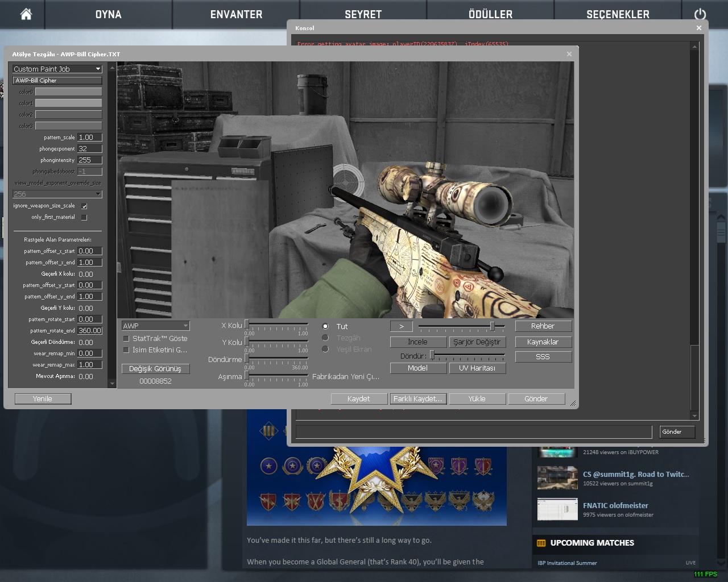Click the wear_remap_max input field
728x582 pixels.
[90, 365]
